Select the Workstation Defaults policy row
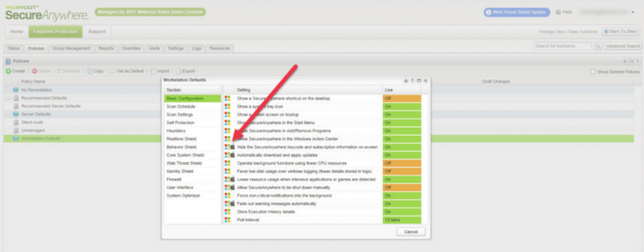Viewport: 644px width, 252px height. pos(319,139)
